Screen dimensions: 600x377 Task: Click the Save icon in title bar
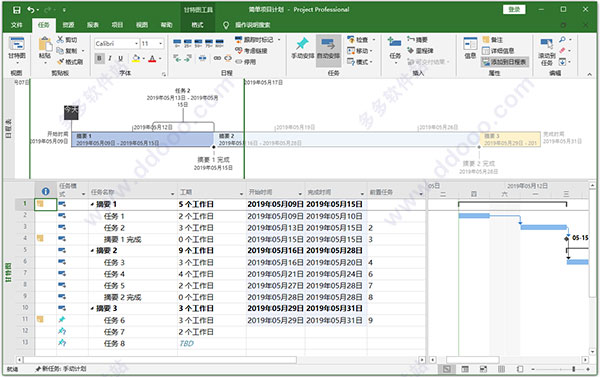[17, 10]
